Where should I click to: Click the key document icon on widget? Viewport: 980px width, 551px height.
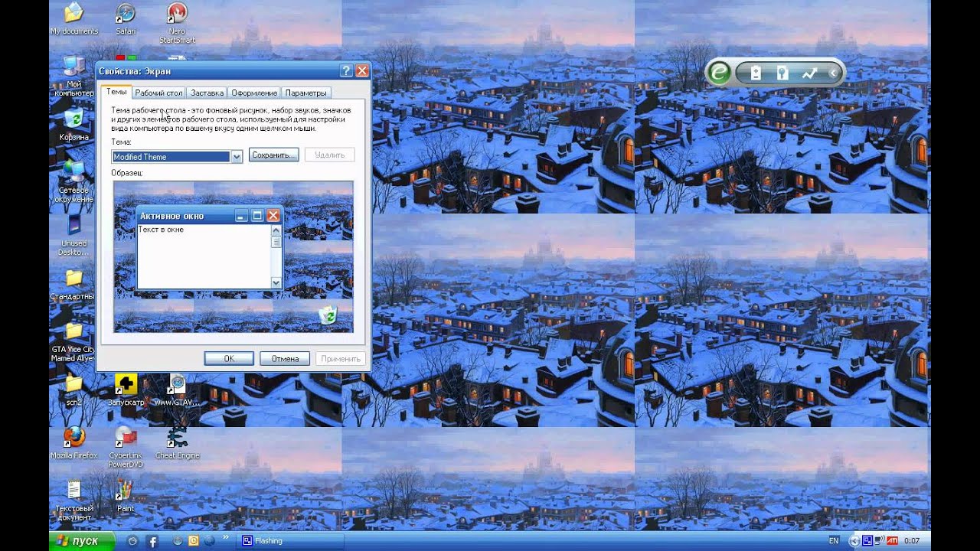pos(782,73)
